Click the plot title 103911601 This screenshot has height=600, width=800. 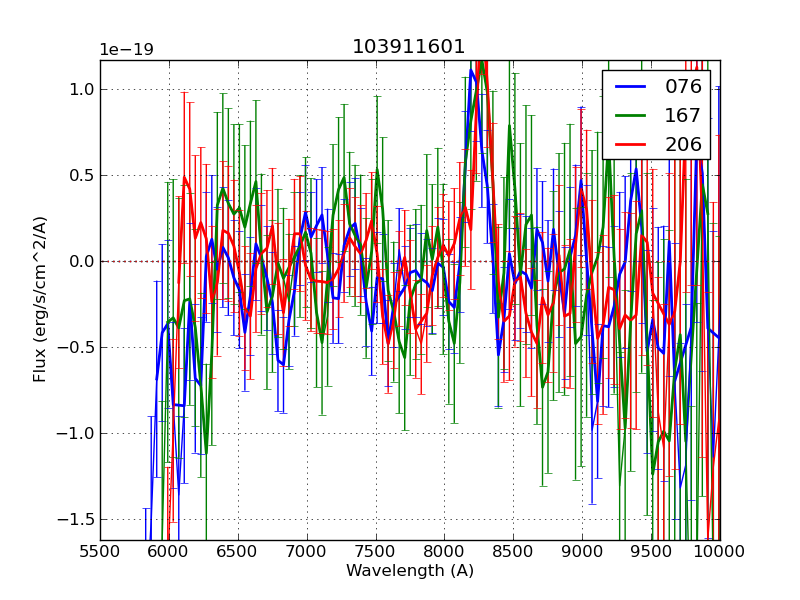click(409, 47)
